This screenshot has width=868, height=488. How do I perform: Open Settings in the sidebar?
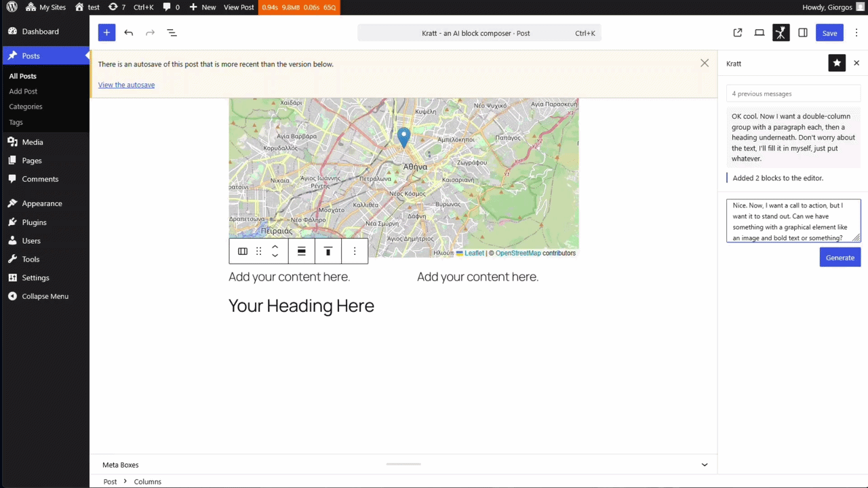coord(45,277)
